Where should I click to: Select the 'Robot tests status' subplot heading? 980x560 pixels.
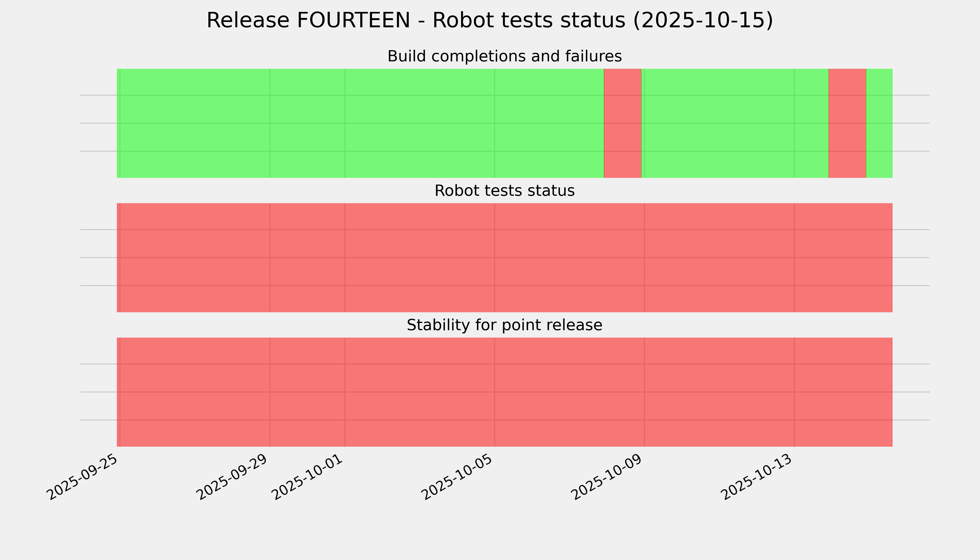(x=504, y=191)
